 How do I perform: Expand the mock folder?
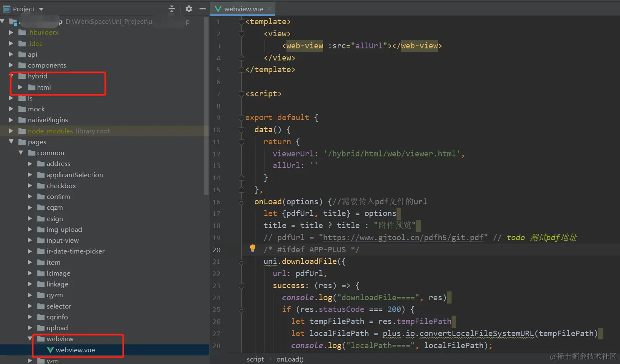[11, 109]
